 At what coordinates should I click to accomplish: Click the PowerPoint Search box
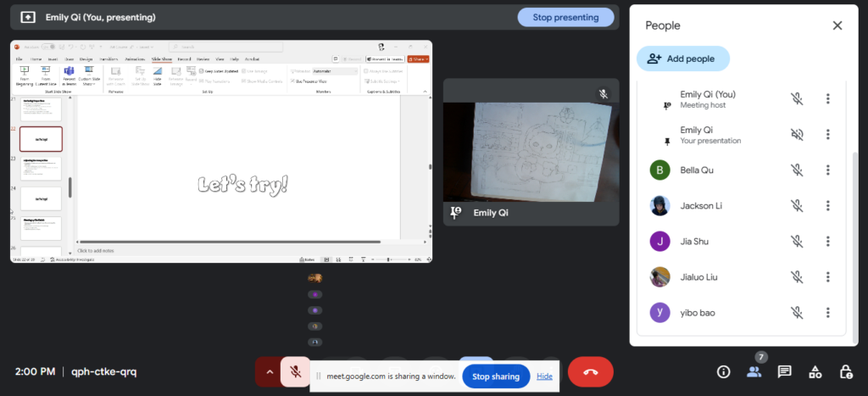click(x=225, y=47)
